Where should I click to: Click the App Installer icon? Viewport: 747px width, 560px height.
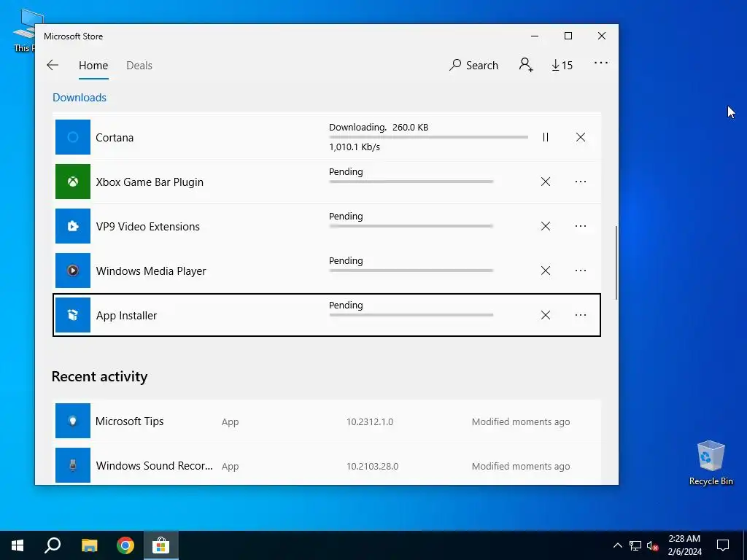tap(73, 315)
